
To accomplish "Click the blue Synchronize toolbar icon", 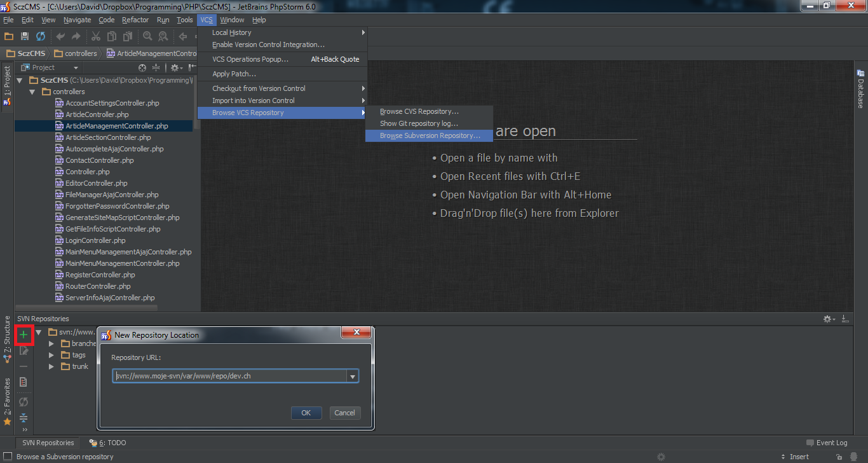I will pos(41,36).
